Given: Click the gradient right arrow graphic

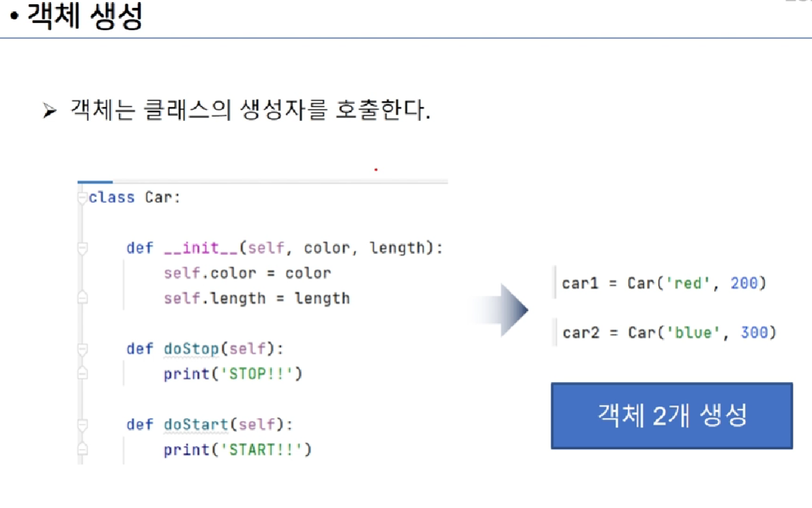Looking at the screenshot, I should (500, 309).
